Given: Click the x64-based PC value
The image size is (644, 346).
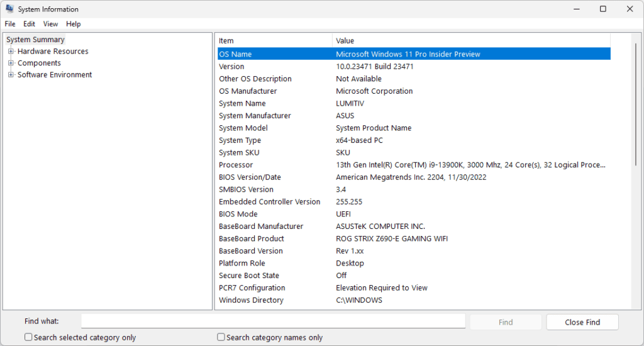Looking at the screenshot, I should tap(359, 140).
